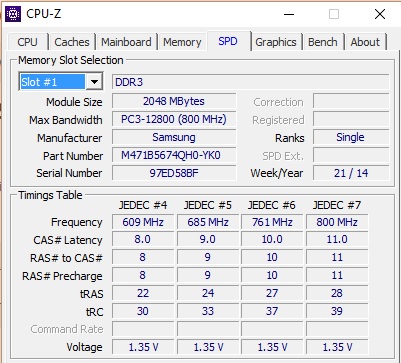Select the Bench tab

(323, 42)
